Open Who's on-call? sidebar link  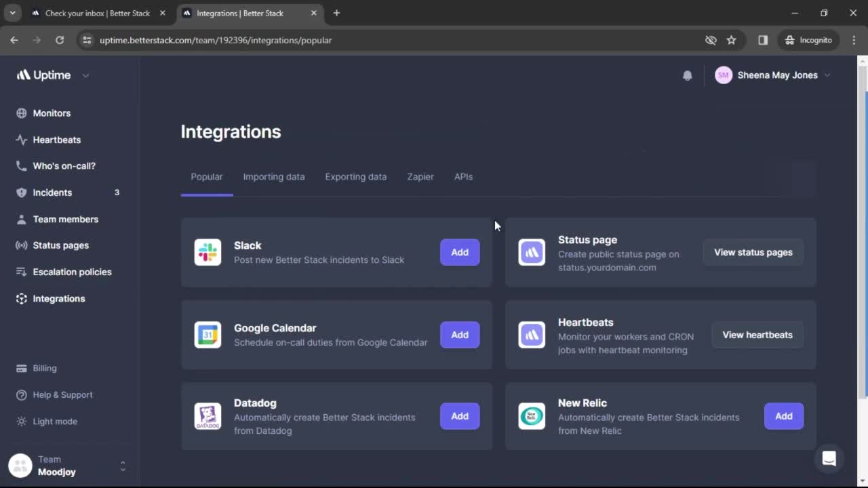point(64,166)
